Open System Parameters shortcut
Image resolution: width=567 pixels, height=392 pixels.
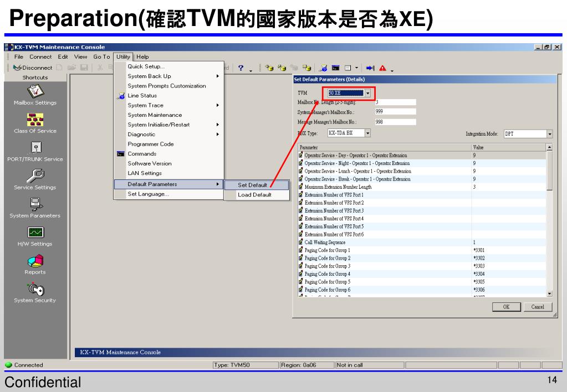click(35, 208)
